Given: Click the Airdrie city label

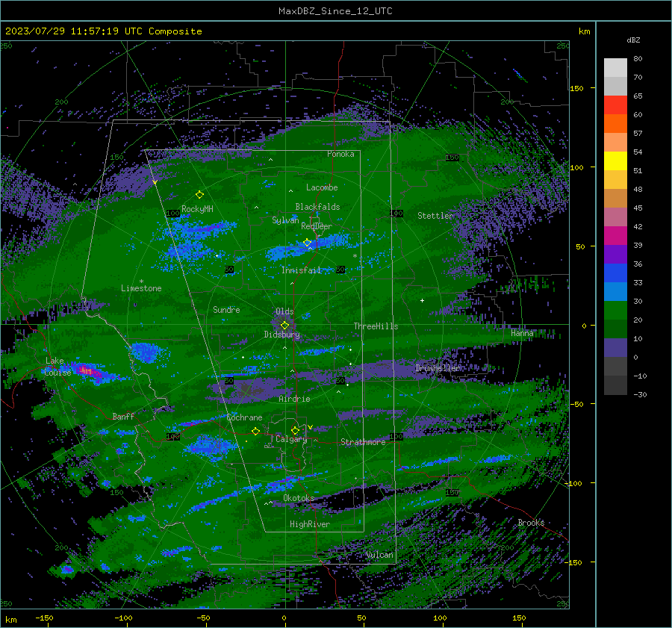Looking at the screenshot, I should pos(294,399).
